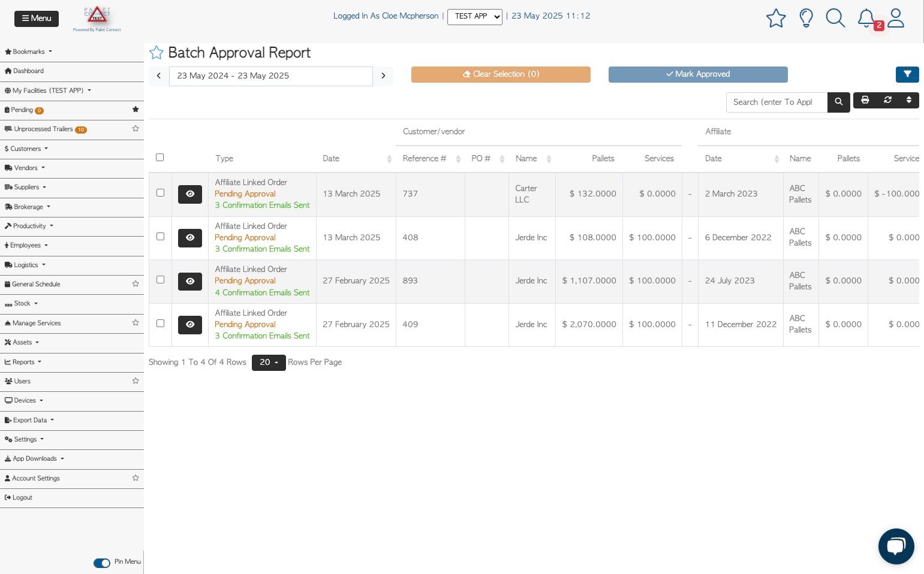Print the report table
This screenshot has width=924, height=574.
coord(865,100)
